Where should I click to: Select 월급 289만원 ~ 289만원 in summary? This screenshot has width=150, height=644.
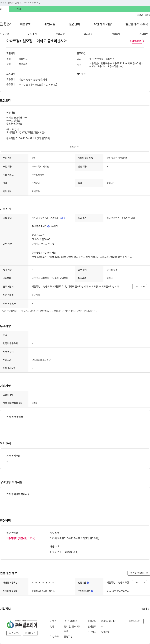(x=102, y=59)
